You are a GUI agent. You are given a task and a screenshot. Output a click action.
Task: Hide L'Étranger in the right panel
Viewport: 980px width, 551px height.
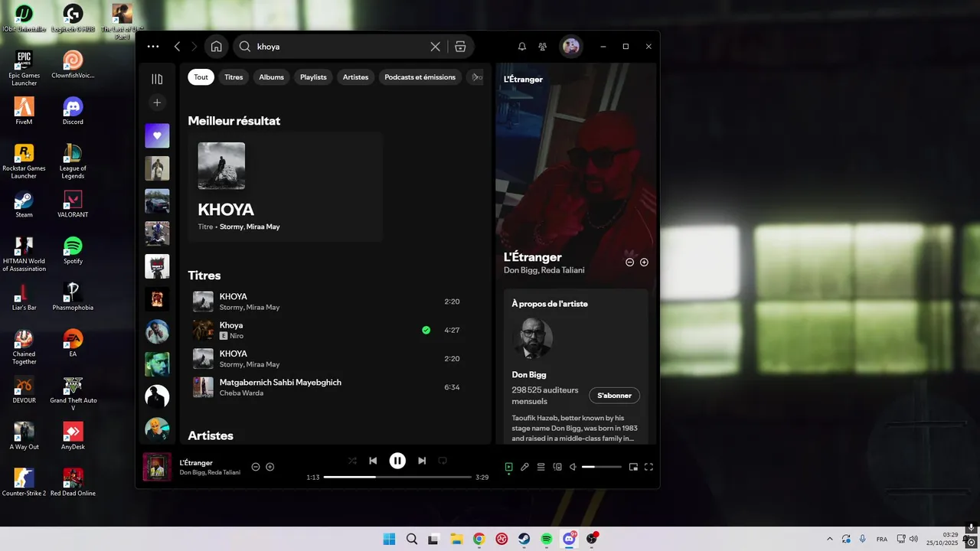tap(630, 262)
